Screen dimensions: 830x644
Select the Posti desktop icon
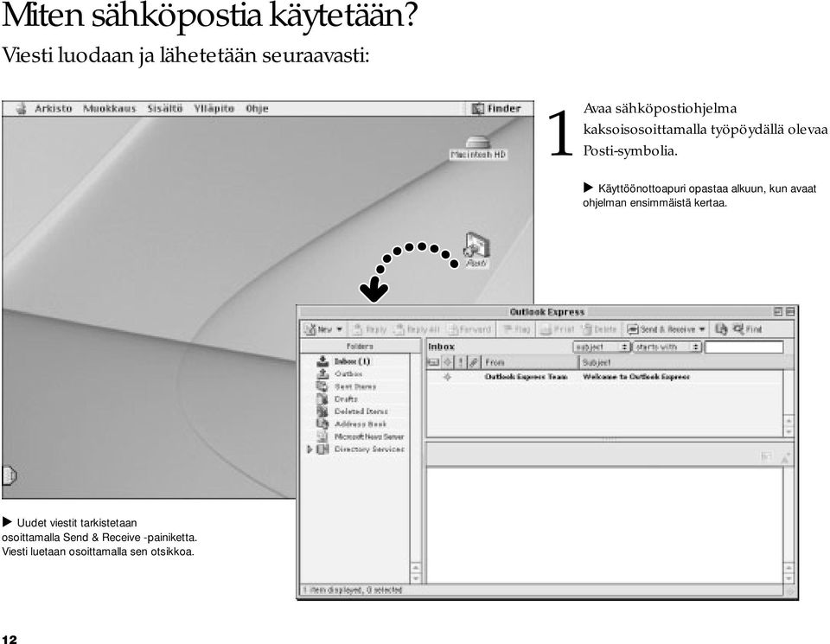pyautogui.click(x=476, y=250)
